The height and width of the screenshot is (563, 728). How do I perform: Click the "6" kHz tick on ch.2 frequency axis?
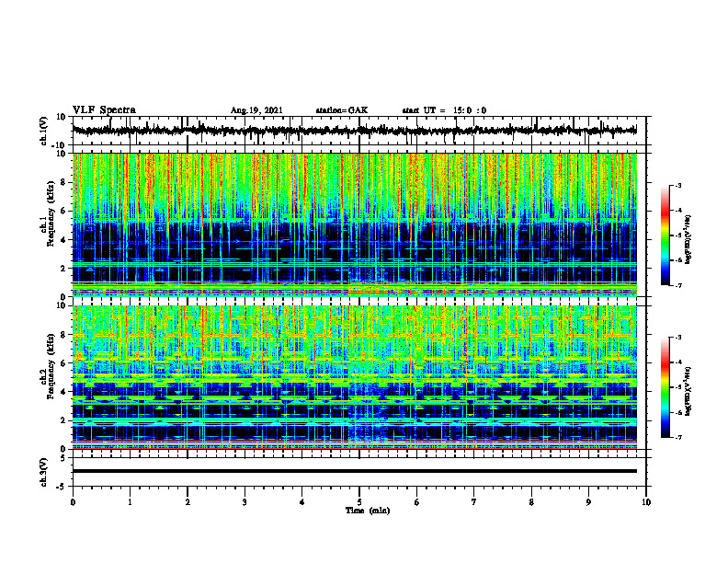click(64, 363)
